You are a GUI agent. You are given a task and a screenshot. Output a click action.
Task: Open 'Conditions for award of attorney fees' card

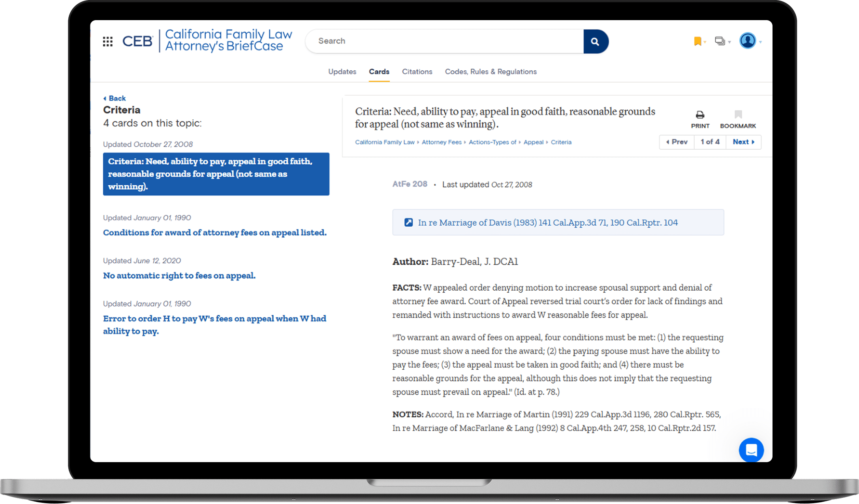[x=215, y=233]
